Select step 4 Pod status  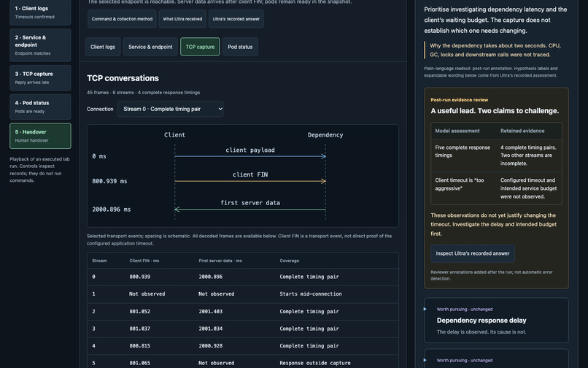click(40, 107)
